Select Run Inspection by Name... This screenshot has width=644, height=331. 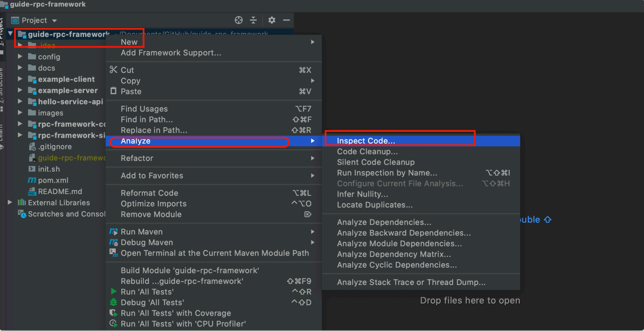pos(421,173)
